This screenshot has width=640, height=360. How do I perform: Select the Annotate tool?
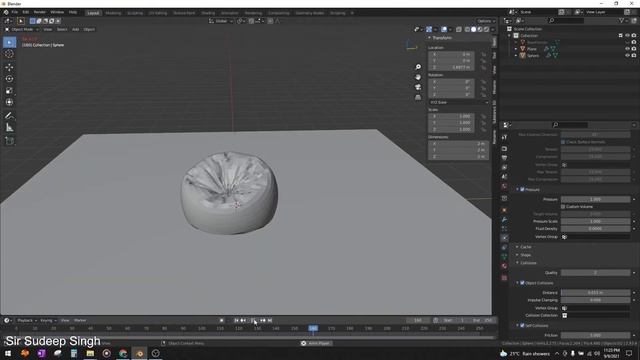(x=9, y=116)
